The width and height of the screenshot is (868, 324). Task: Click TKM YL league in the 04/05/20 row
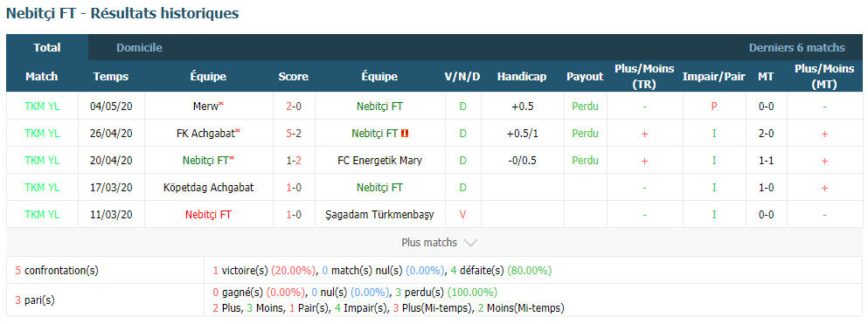(x=42, y=107)
